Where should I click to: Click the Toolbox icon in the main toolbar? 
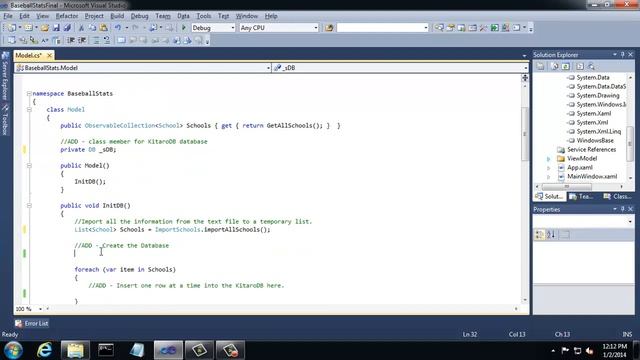(x=483, y=28)
